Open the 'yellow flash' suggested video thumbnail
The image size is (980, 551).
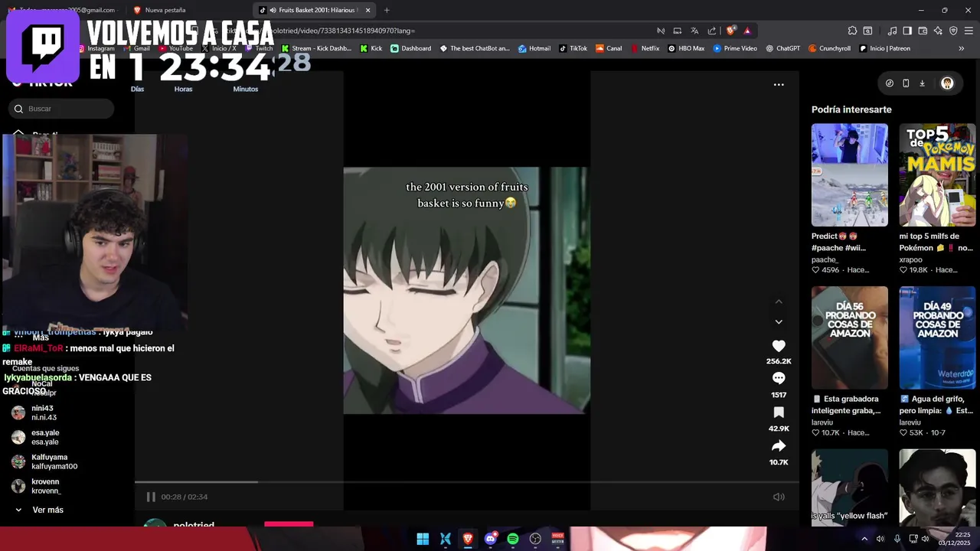click(850, 487)
